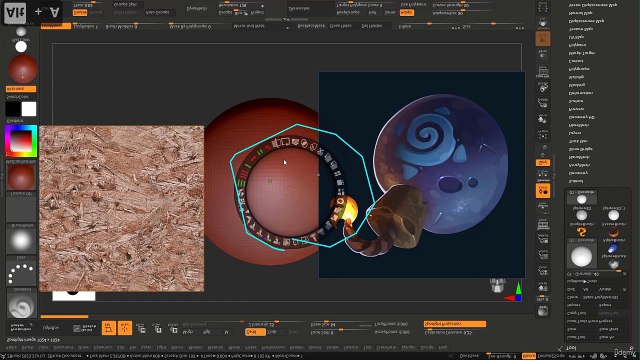
Task: Open the Alpha menu
Action: click(11, 347)
